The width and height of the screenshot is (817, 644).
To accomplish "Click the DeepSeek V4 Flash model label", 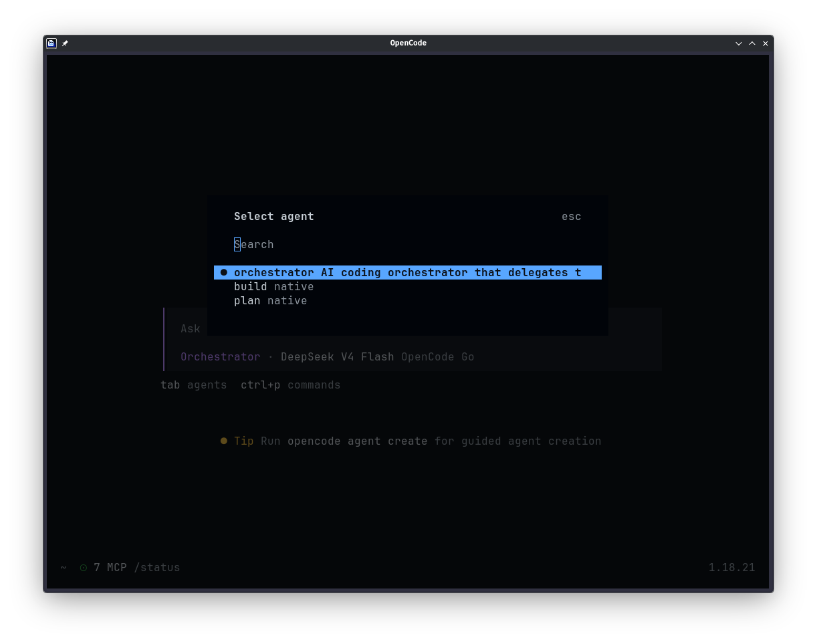I will click(338, 356).
